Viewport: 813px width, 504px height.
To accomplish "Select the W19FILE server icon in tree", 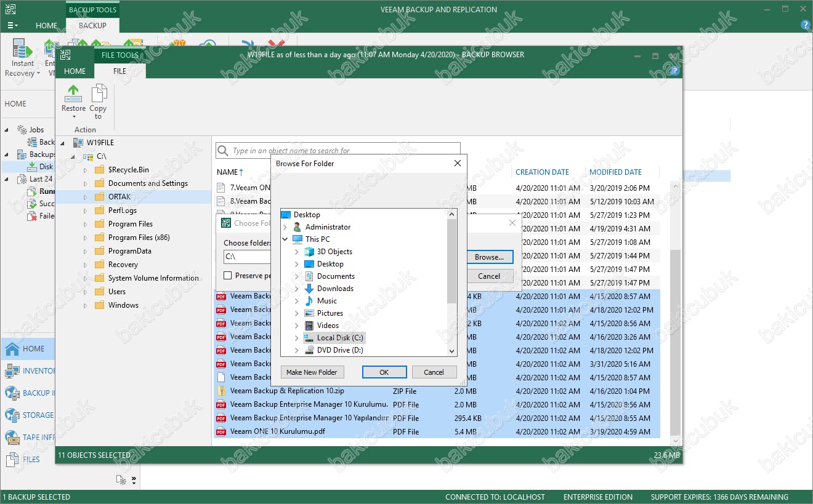I will click(x=78, y=143).
